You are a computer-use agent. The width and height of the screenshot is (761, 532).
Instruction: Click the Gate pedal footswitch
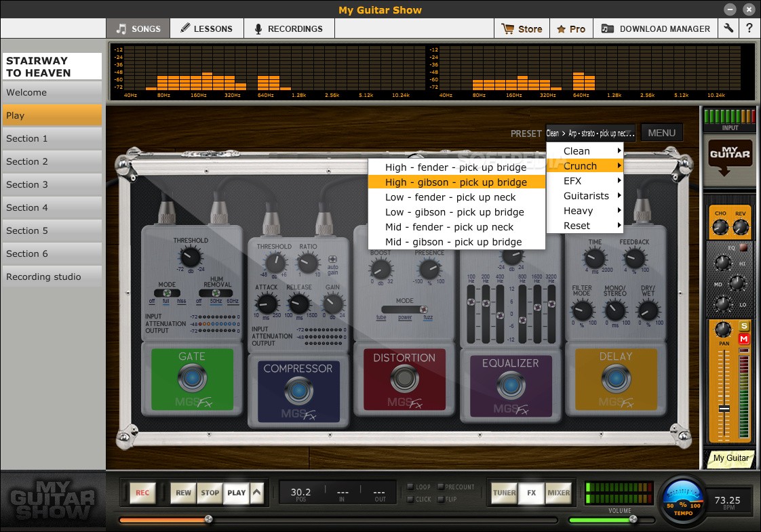[192, 377]
